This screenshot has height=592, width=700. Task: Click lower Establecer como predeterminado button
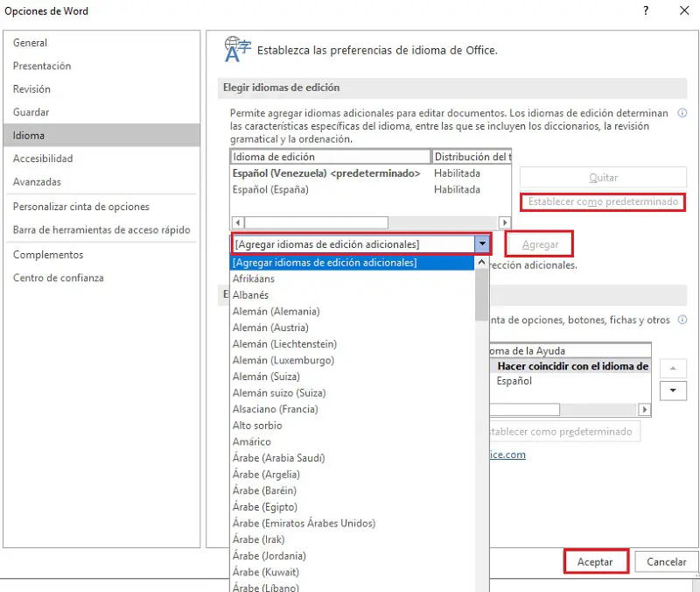(564, 432)
